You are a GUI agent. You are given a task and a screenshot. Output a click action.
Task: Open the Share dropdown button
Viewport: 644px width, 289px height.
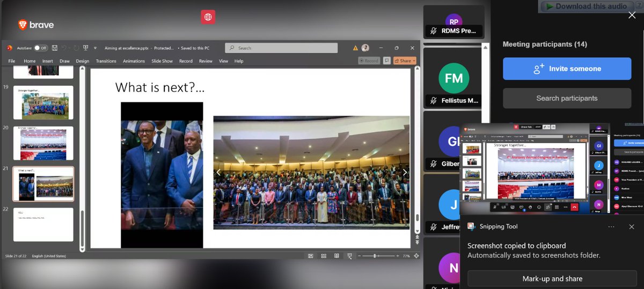point(405,61)
